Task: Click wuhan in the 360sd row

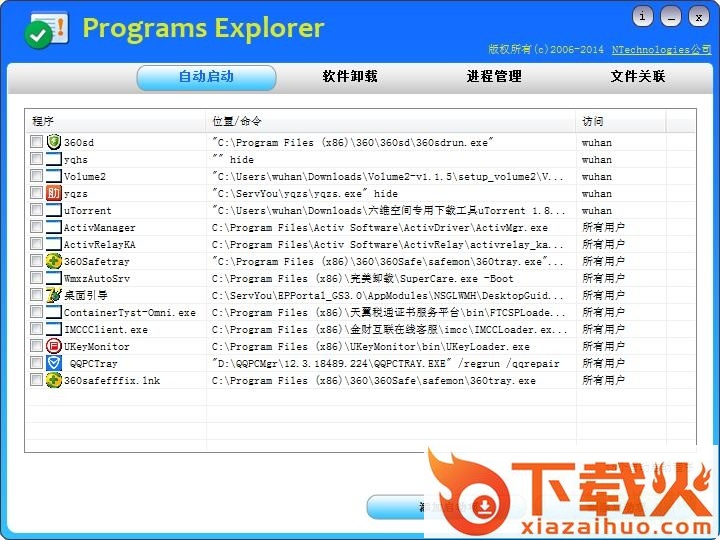Action: (596, 142)
